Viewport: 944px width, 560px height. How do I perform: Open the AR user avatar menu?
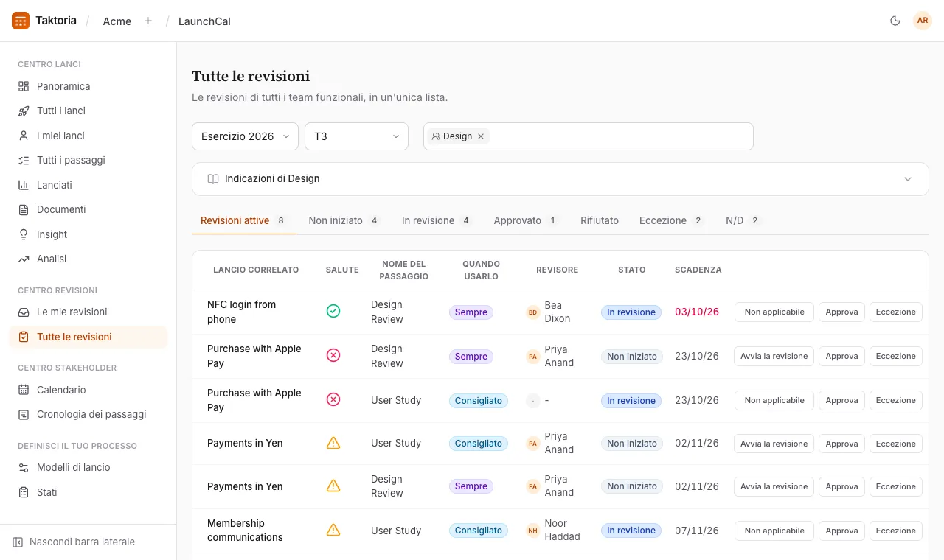[923, 21]
